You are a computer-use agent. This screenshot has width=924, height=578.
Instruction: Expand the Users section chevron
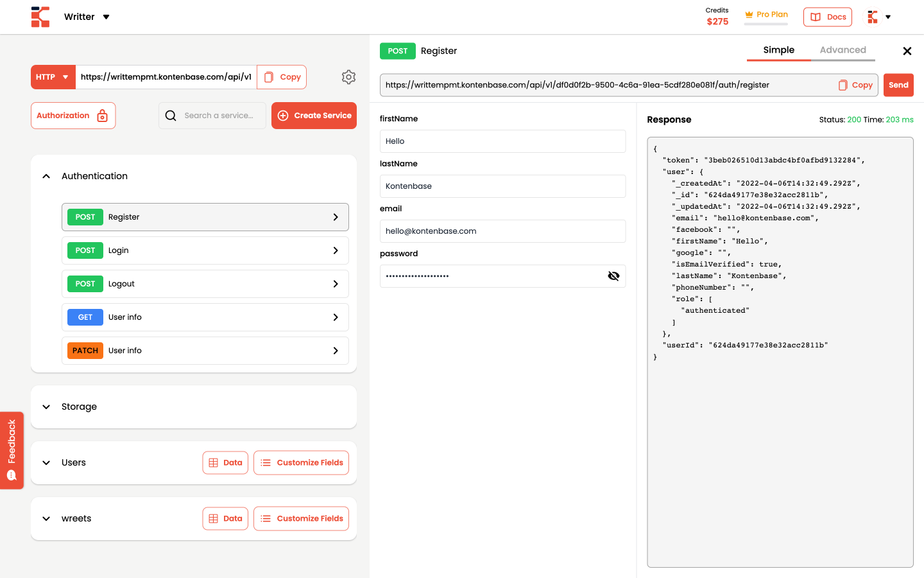[x=46, y=462]
